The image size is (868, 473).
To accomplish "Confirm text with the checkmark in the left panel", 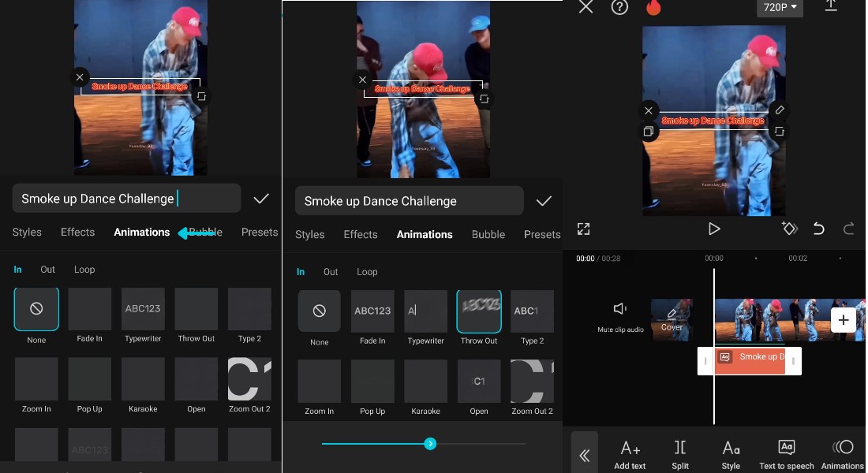I will point(261,199).
